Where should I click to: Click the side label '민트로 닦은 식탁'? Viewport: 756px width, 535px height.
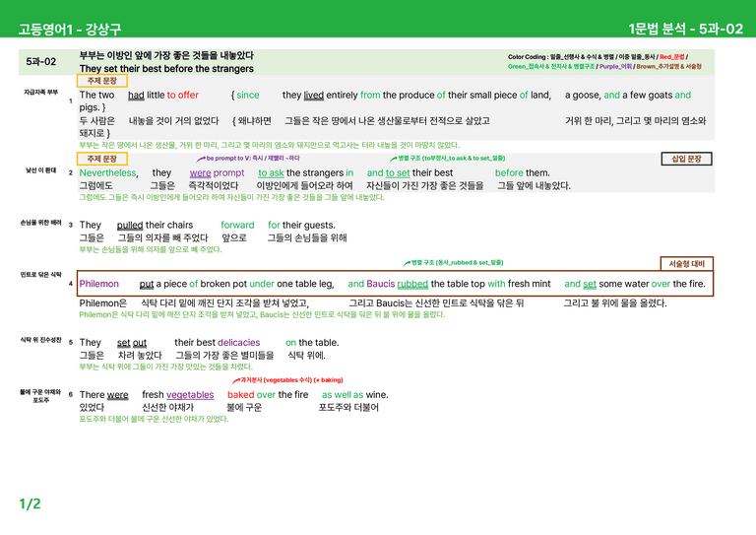coord(41,275)
